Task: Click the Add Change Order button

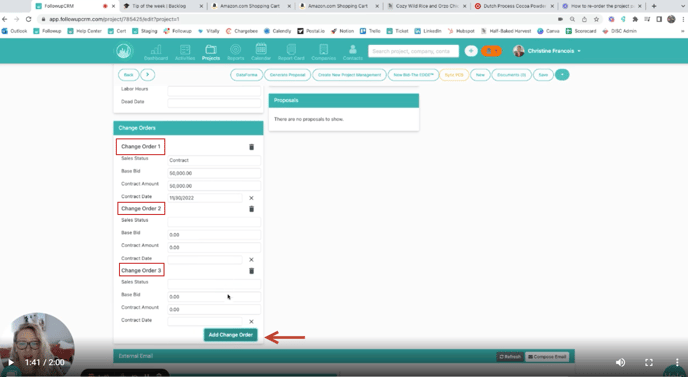Action: pos(231,335)
